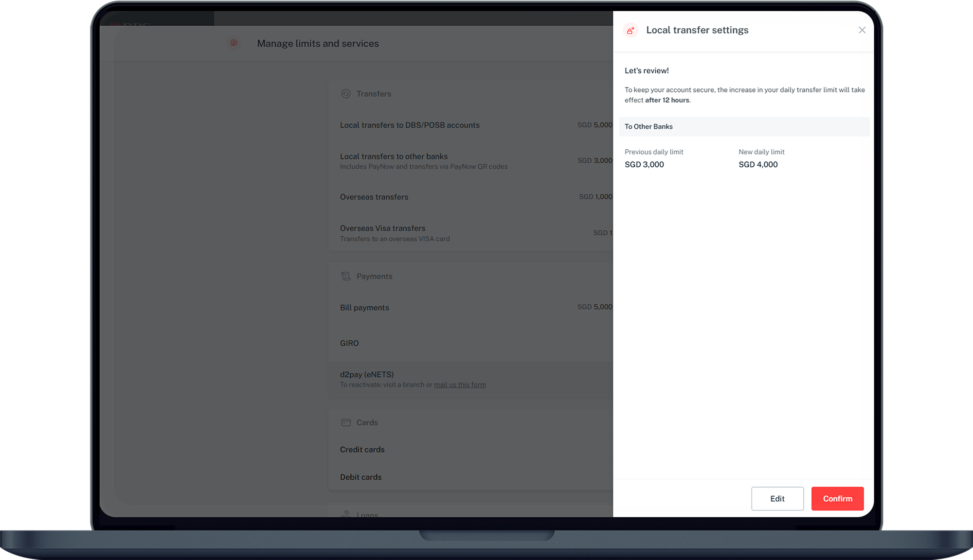This screenshot has height=560, width=973.
Task: Open the Debit cards row
Action: pos(361,477)
